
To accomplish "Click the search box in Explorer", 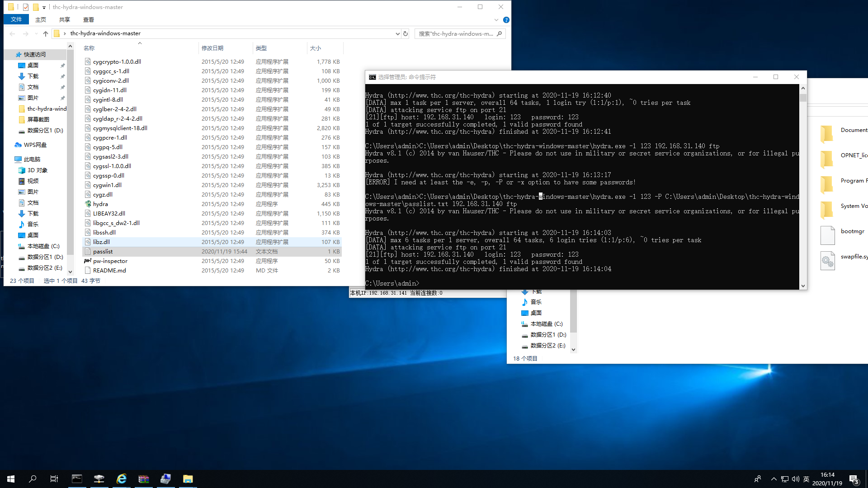I will (456, 33).
